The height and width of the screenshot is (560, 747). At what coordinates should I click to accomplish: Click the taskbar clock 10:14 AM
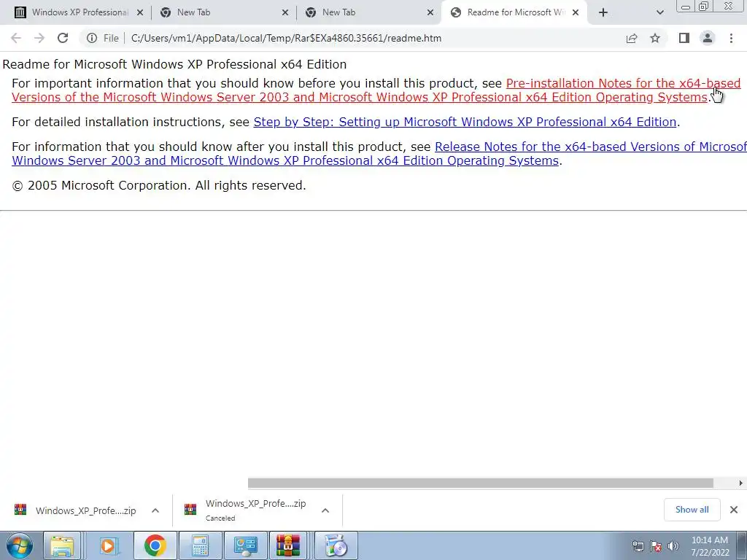[x=710, y=546]
